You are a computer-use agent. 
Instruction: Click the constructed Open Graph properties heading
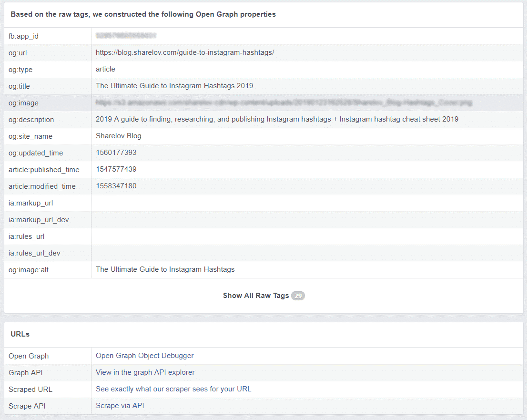tap(143, 14)
